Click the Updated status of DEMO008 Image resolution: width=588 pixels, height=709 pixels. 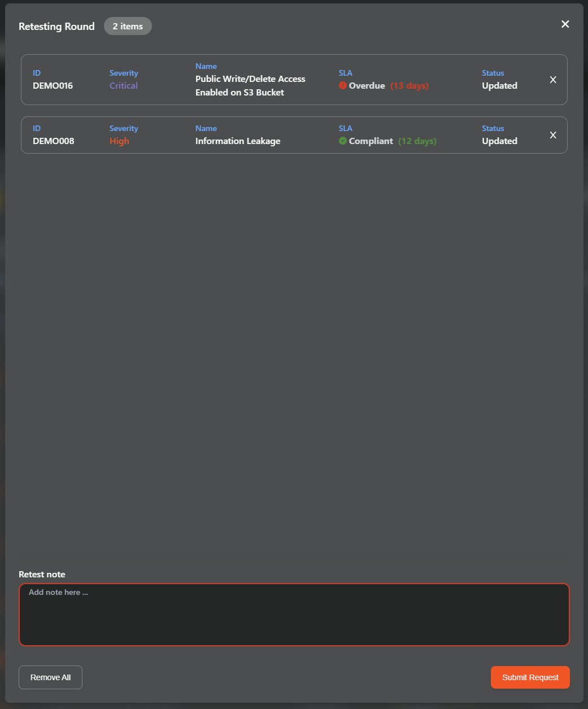point(499,141)
